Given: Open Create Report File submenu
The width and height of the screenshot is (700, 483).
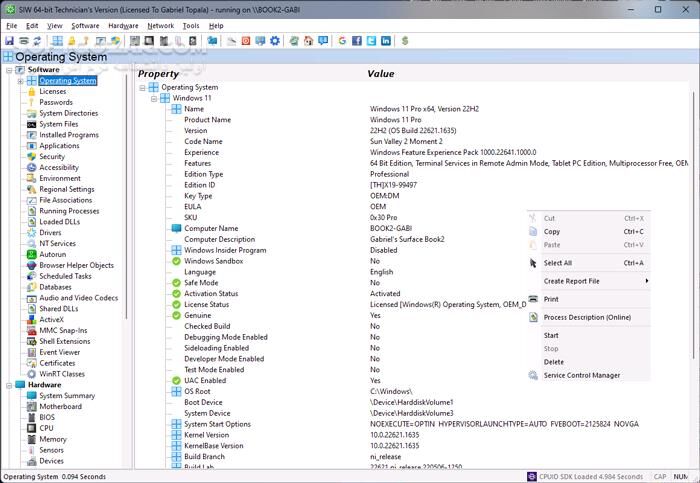Looking at the screenshot, I should point(572,281).
